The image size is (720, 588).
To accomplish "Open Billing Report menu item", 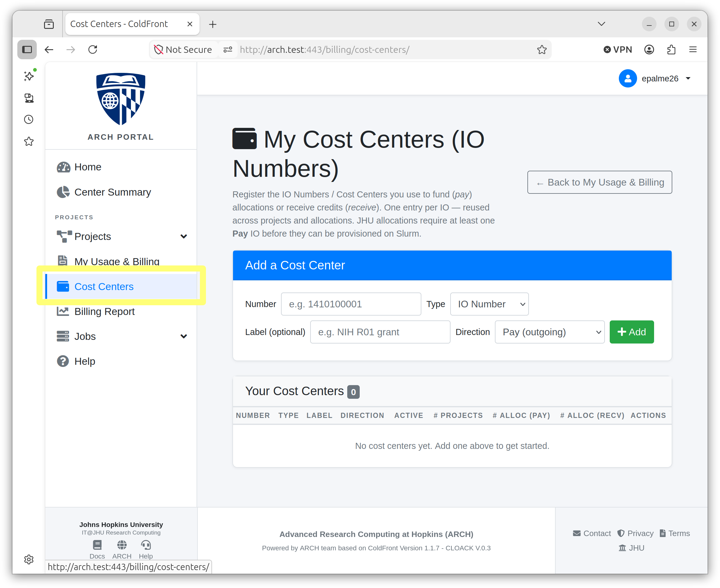I will (x=121, y=311).
